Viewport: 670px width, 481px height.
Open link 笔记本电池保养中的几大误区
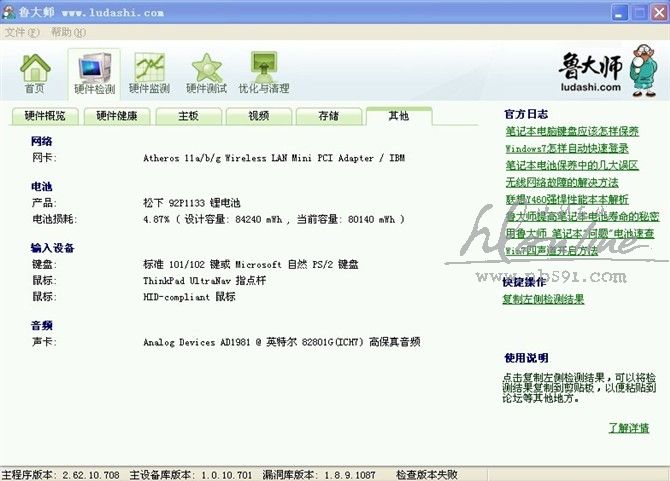coord(572,165)
